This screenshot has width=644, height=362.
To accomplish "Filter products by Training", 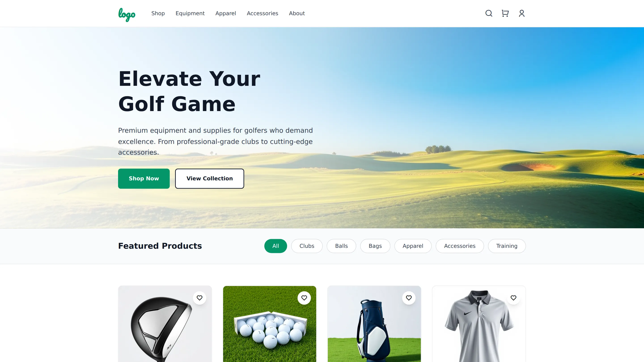I will coord(507,246).
